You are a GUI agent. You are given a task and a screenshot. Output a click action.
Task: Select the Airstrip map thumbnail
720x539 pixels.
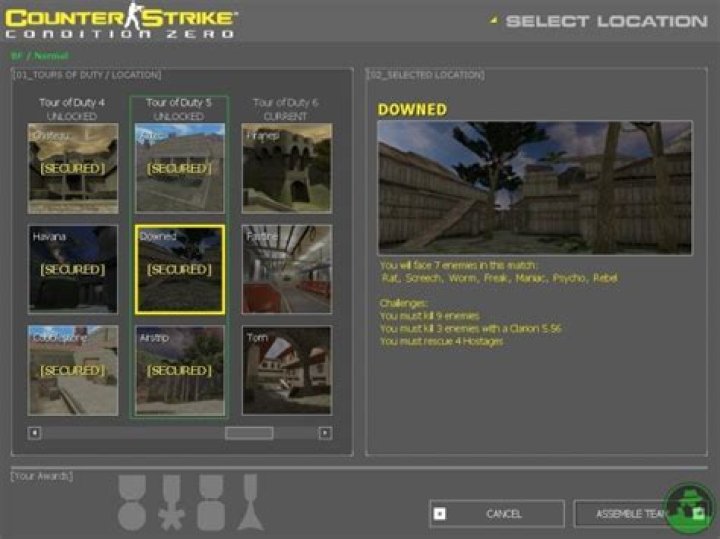tap(180, 370)
